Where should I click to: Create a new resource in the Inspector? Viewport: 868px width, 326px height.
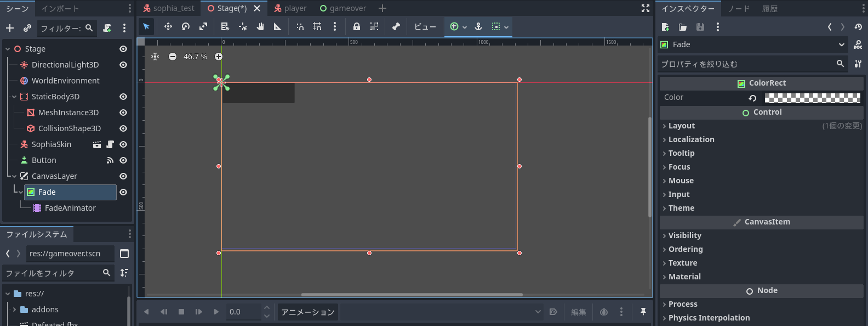click(665, 27)
